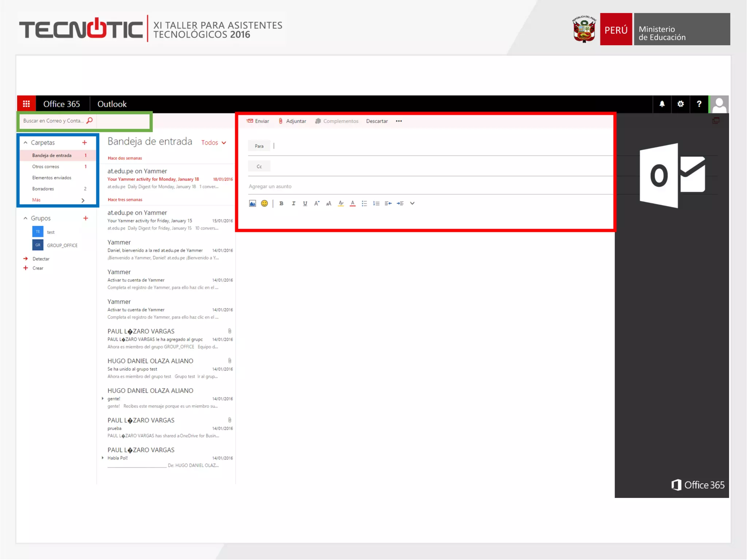Choose the red font color button
The width and height of the screenshot is (747, 560).
click(x=352, y=203)
